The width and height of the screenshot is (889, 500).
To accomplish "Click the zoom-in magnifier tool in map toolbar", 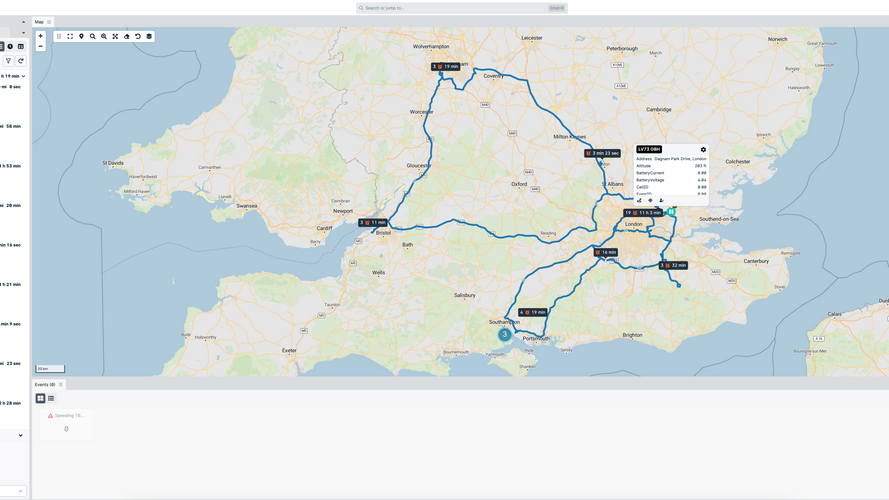I will point(104,36).
